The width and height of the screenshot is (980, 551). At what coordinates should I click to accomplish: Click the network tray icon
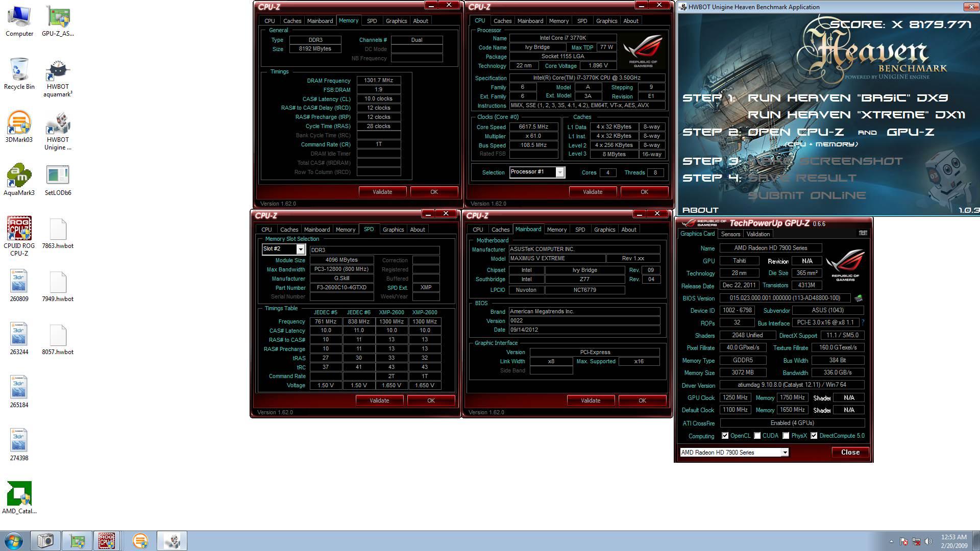(916, 541)
